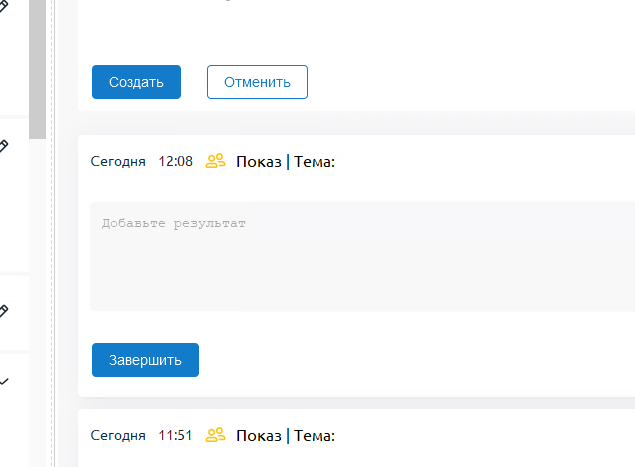Click the people icon beside 11:51

click(215, 435)
